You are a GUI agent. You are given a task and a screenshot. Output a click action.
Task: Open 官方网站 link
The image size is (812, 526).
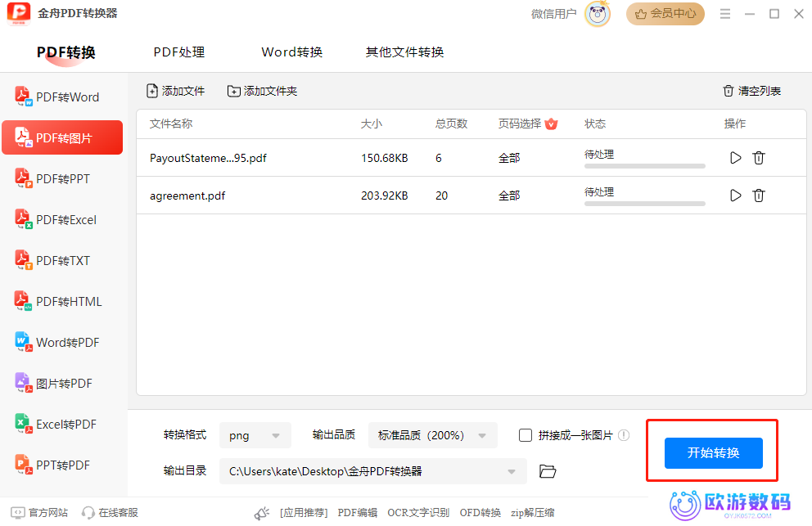(39, 513)
